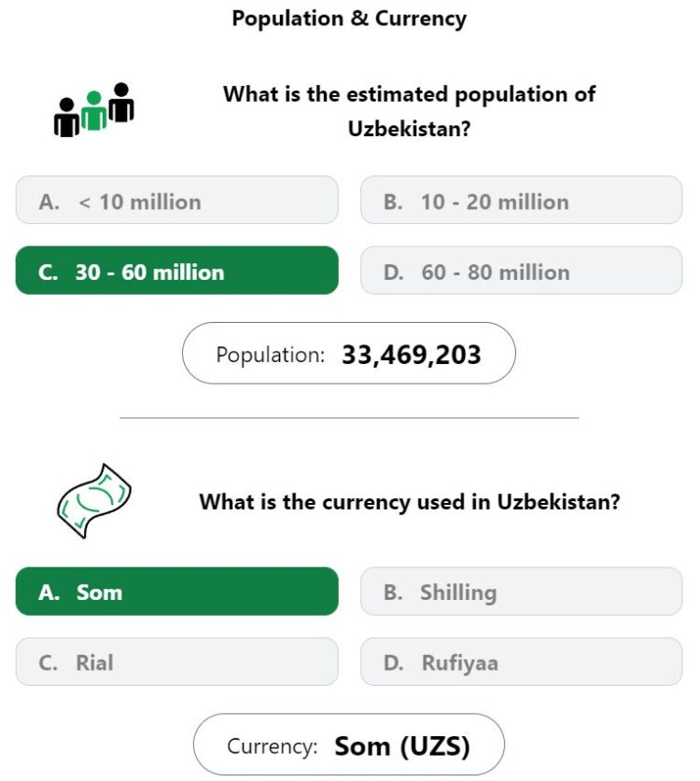The width and height of the screenshot is (700, 781).
Task: Select the Som currency answer
Action: coord(177,592)
